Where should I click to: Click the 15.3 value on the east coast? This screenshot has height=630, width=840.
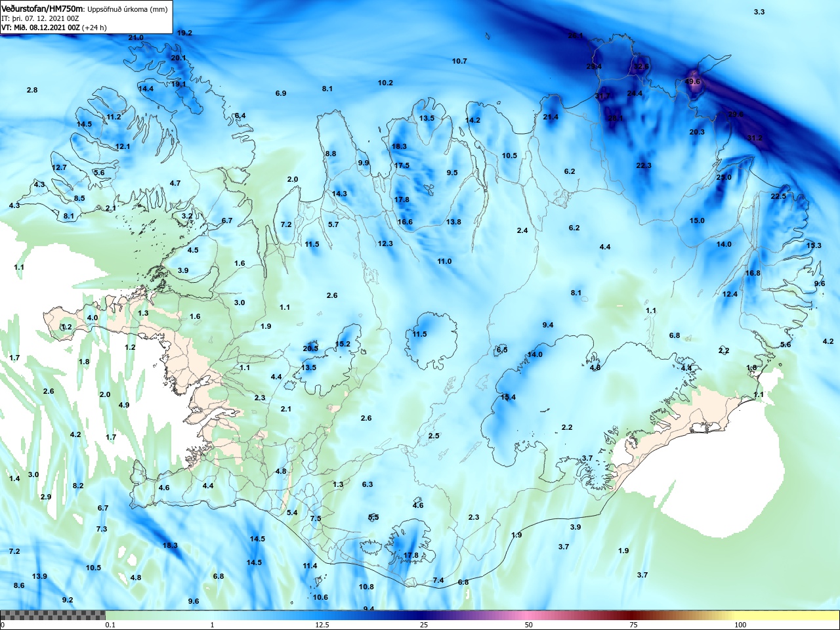click(814, 245)
